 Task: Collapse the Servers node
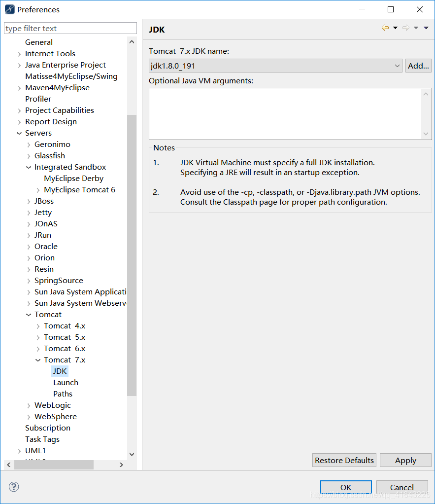[x=19, y=133]
